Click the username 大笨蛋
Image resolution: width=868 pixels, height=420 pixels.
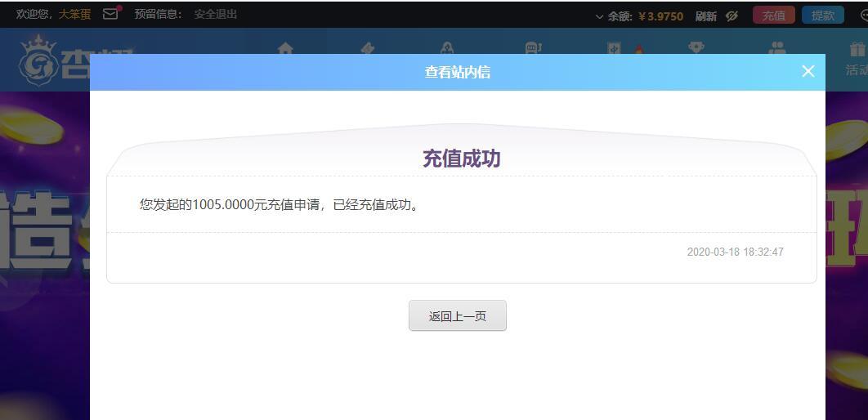(74, 15)
